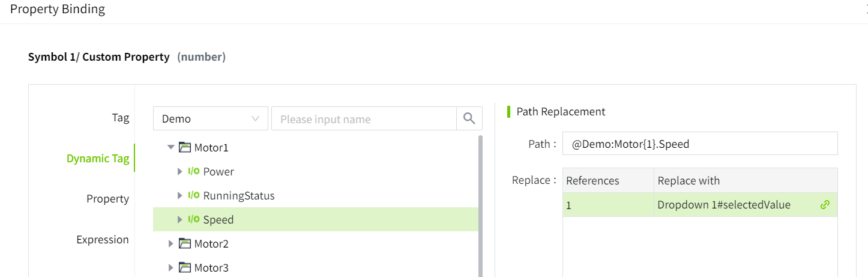The height and width of the screenshot is (277, 868).
Task: Collapse the Motor1 tree node
Action: [x=171, y=147]
